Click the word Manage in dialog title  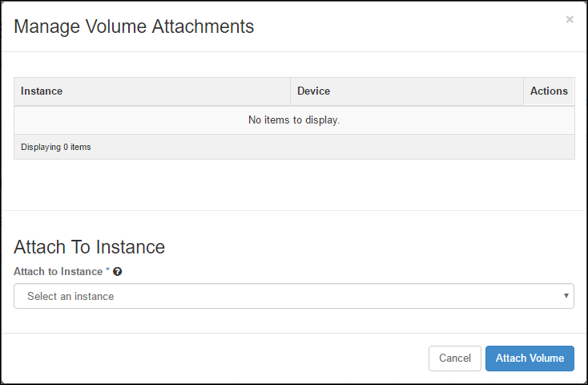coord(47,27)
